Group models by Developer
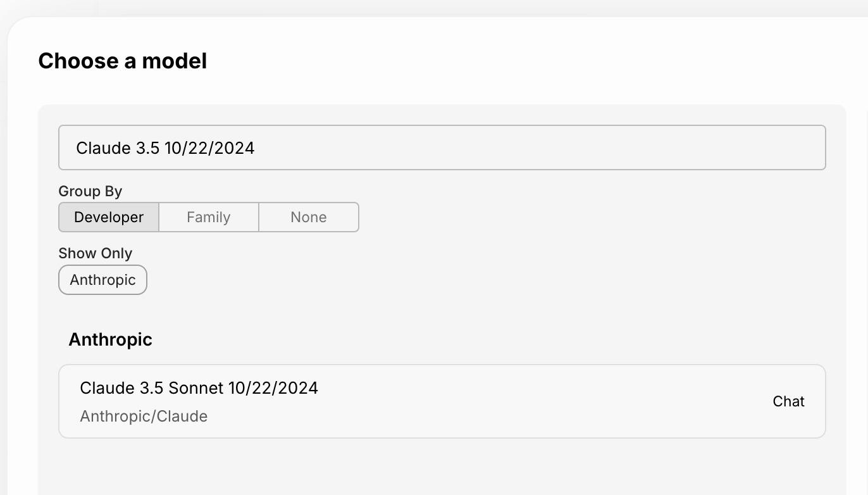This screenshot has width=868, height=495. [x=109, y=217]
